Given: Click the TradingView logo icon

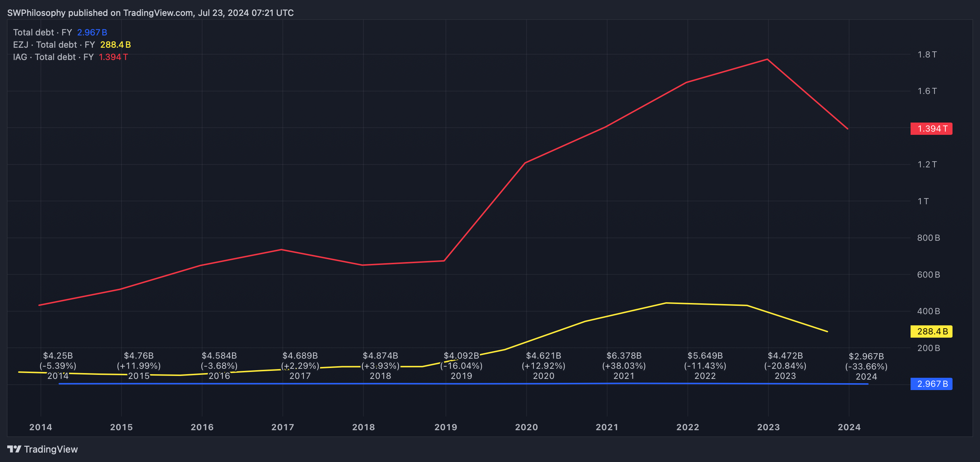Looking at the screenshot, I should coord(14,449).
